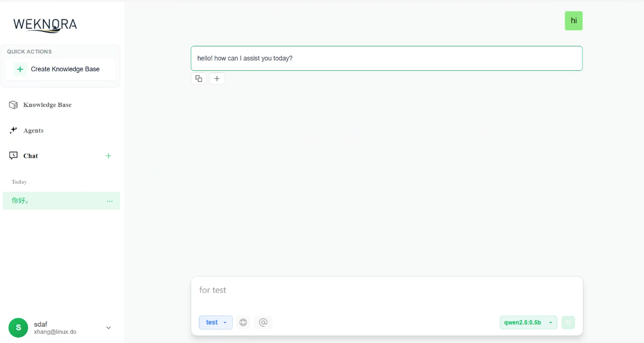Open the Agents sparkle icon in sidebar

13,130
